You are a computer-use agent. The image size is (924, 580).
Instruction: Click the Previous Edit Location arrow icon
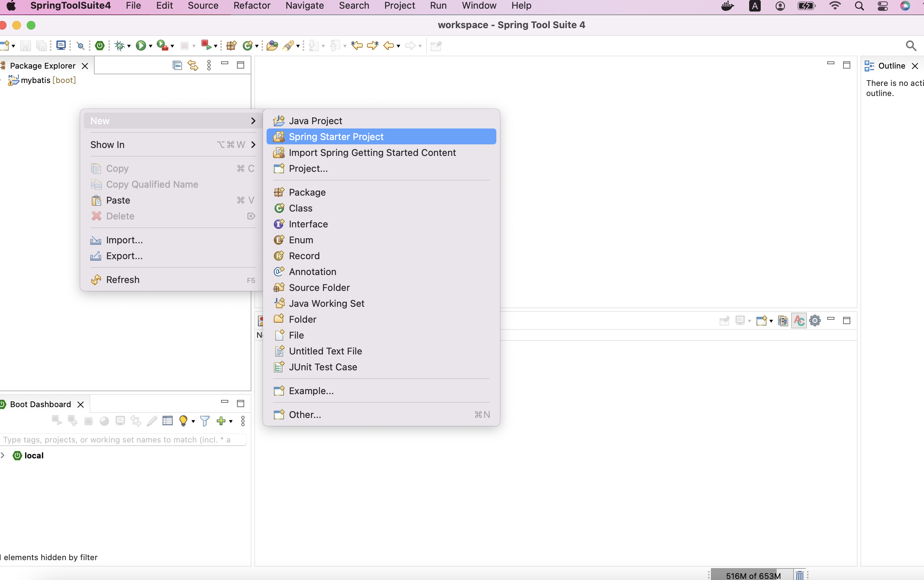[x=357, y=45]
